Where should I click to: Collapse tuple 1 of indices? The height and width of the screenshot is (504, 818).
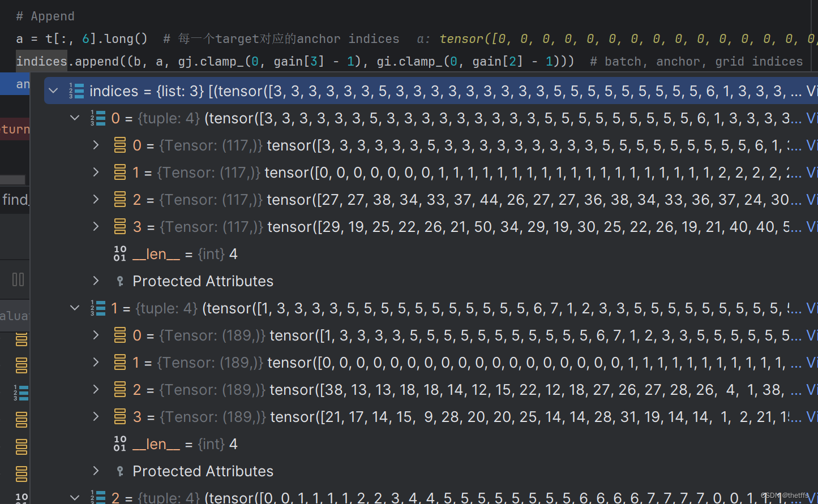(75, 308)
